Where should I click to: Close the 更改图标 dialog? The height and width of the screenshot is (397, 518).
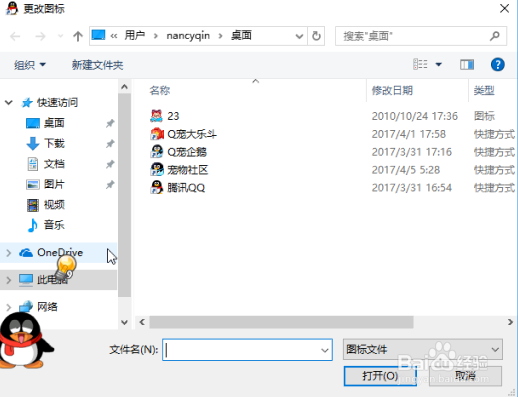(504, 8)
